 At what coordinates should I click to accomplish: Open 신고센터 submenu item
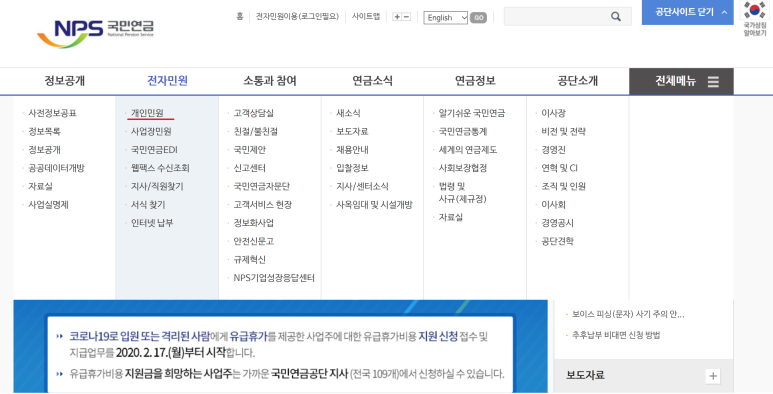click(x=249, y=168)
